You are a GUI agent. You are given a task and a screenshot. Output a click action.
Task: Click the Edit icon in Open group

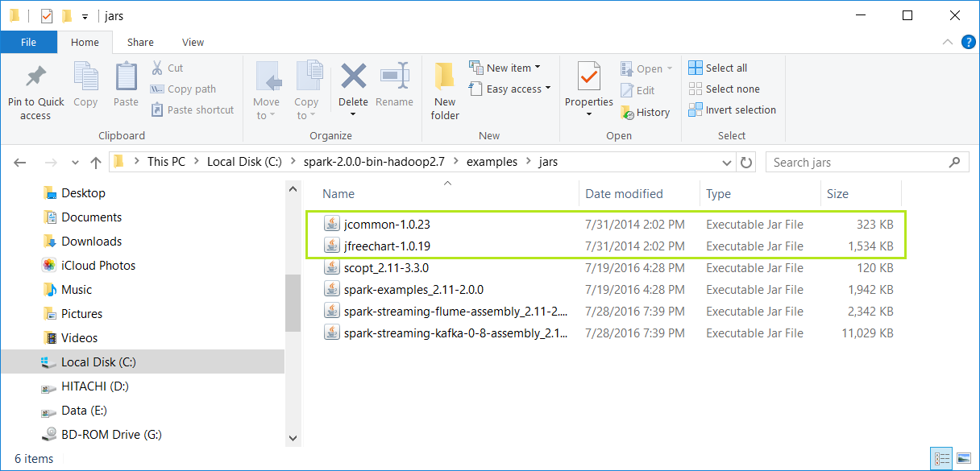click(x=627, y=90)
